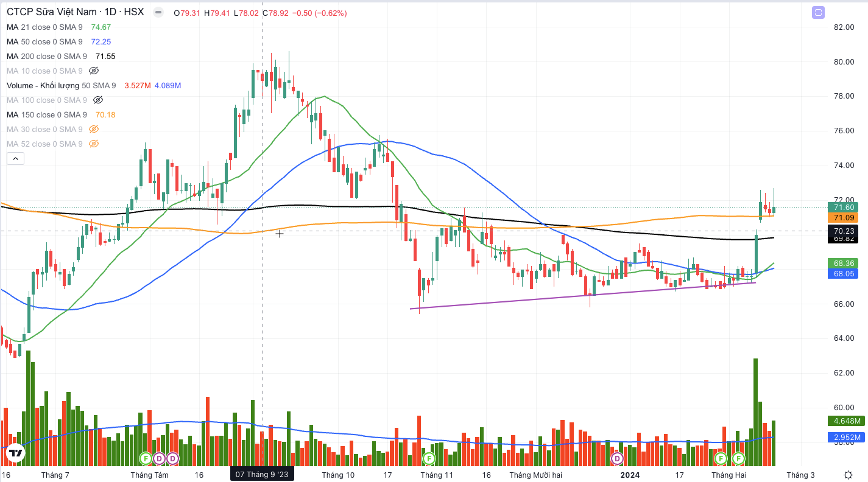This screenshot has height=482, width=868.
Task: Click the blue 2.952M volume label
Action: pyautogui.click(x=846, y=437)
